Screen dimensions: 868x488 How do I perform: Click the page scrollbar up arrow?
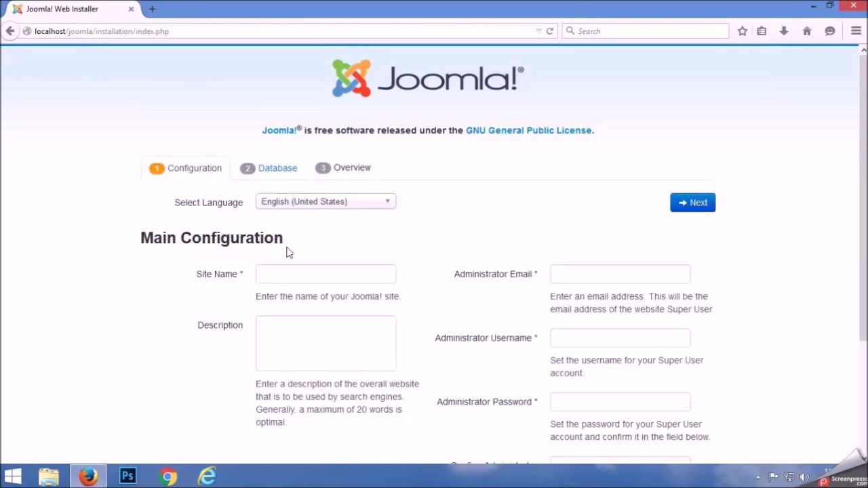click(863, 49)
